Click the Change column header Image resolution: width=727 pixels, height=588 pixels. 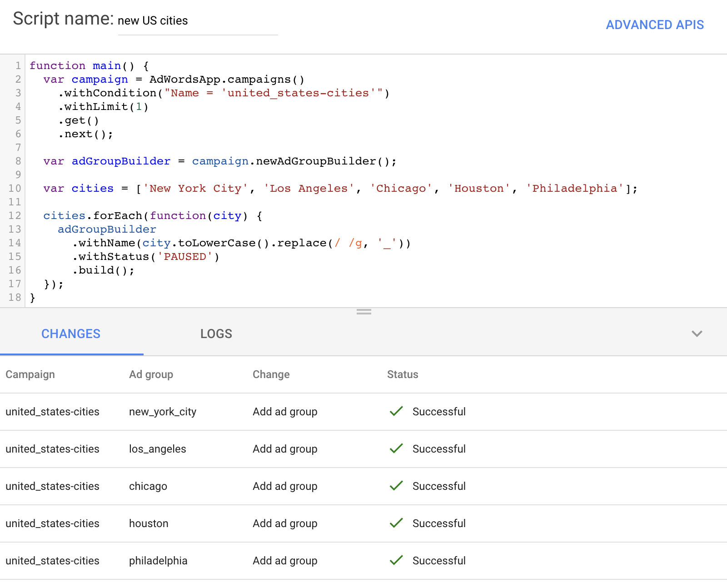[271, 374]
